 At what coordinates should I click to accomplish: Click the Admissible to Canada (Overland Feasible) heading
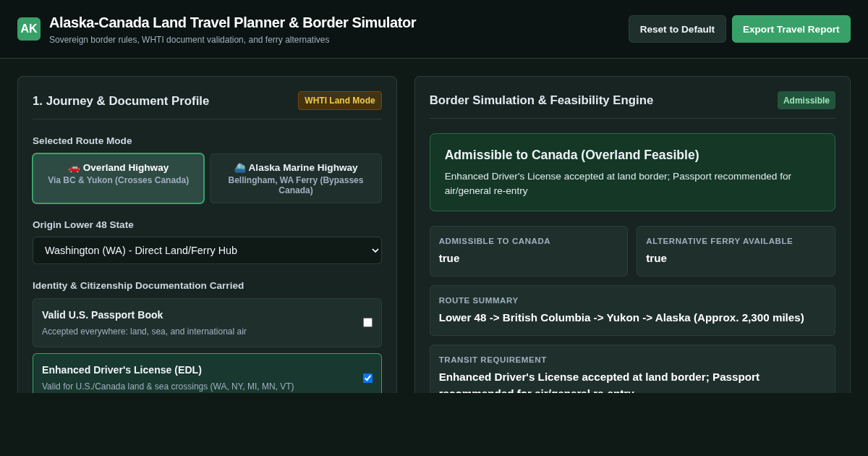(x=571, y=155)
